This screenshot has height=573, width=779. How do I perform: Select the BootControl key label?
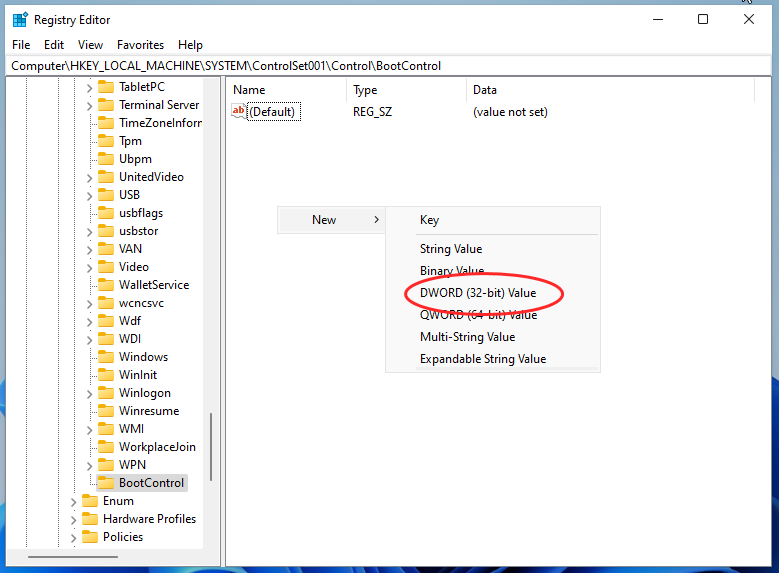coord(152,483)
